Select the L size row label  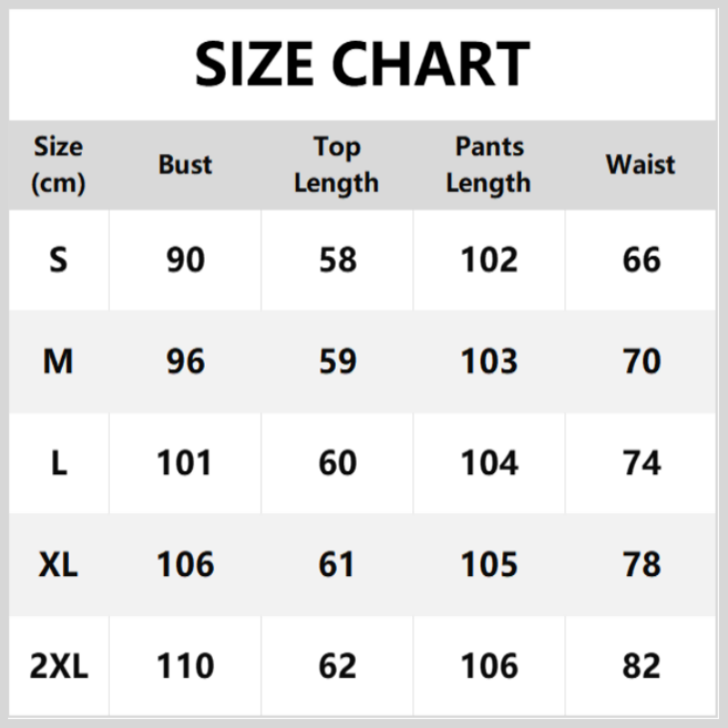(58, 463)
